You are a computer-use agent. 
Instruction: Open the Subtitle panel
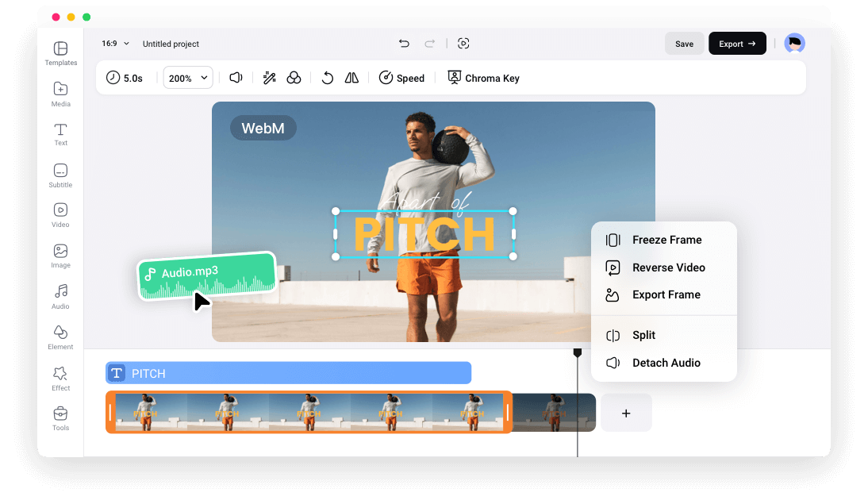click(60, 175)
